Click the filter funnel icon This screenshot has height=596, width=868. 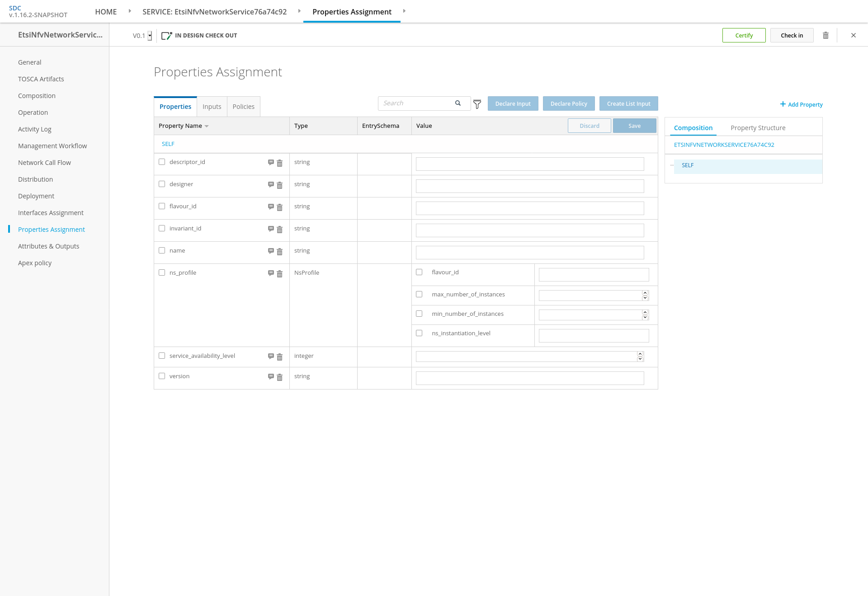coord(477,104)
